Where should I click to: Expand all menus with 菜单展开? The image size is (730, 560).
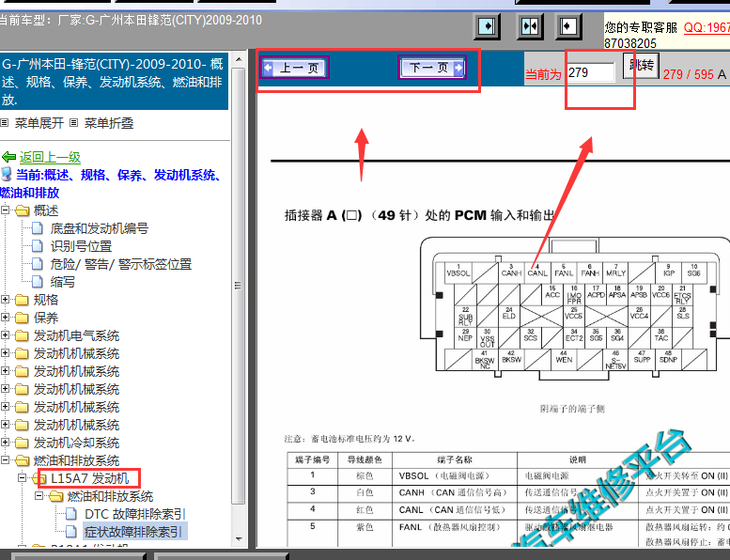39,123
